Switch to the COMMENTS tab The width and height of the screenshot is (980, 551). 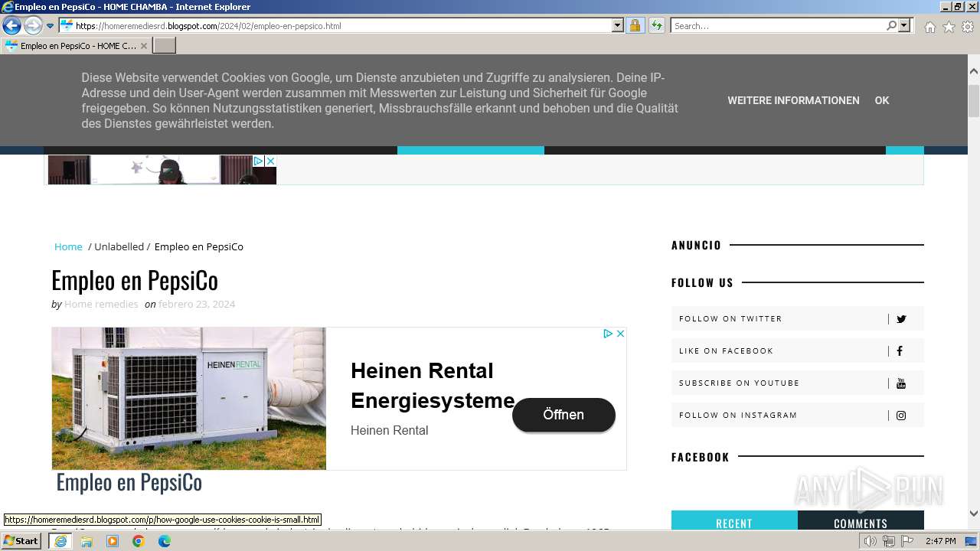tap(861, 520)
